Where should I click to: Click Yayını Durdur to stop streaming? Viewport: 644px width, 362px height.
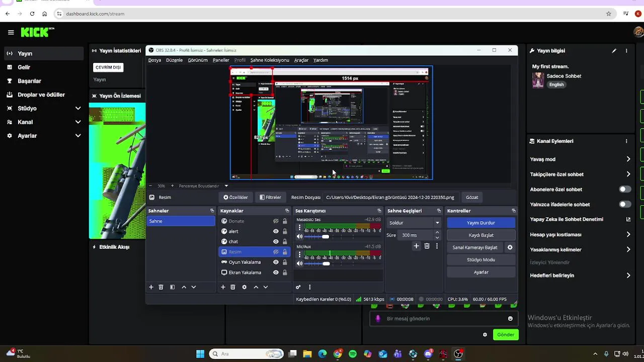[x=481, y=223]
